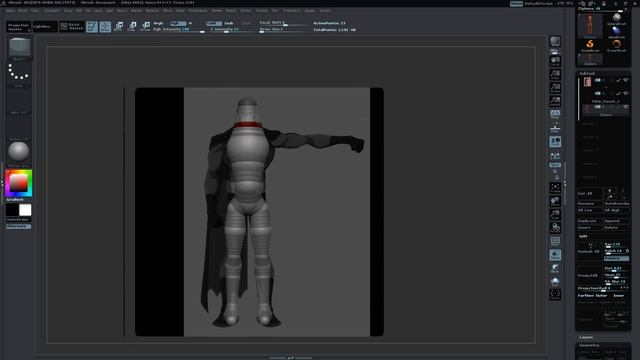The image size is (640, 360).
Task: Click the Actual size icon
Action: [555, 88]
